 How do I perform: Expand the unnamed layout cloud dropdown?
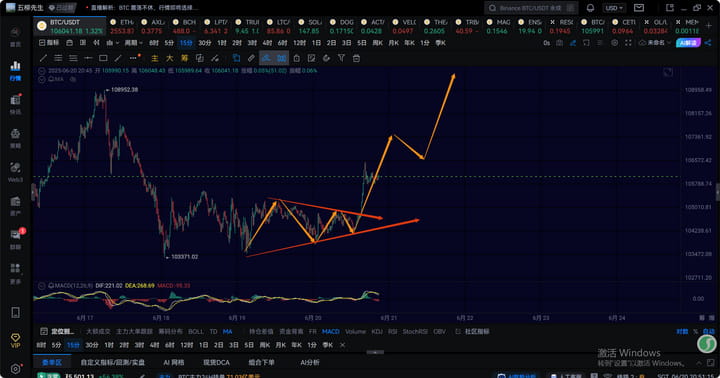coord(655,43)
